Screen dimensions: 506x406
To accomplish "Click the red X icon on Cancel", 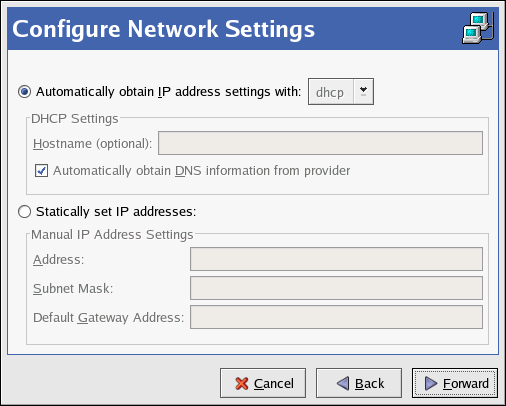I will (x=242, y=383).
